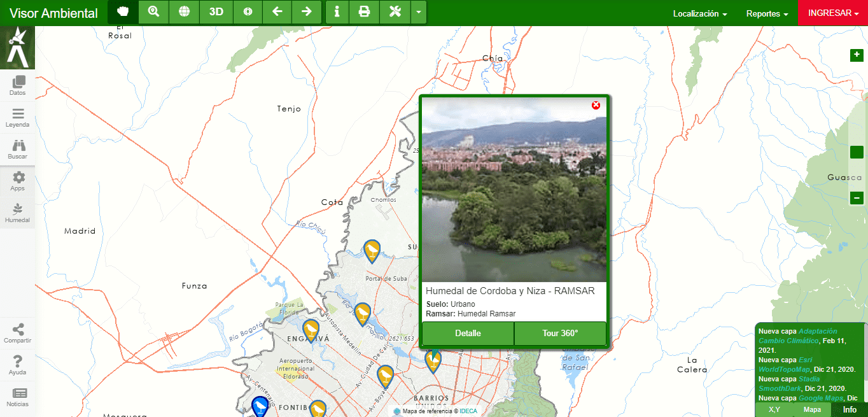Switch to the X,Y tab
This screenshot has width=868, height=417.
tap(774, 409)
